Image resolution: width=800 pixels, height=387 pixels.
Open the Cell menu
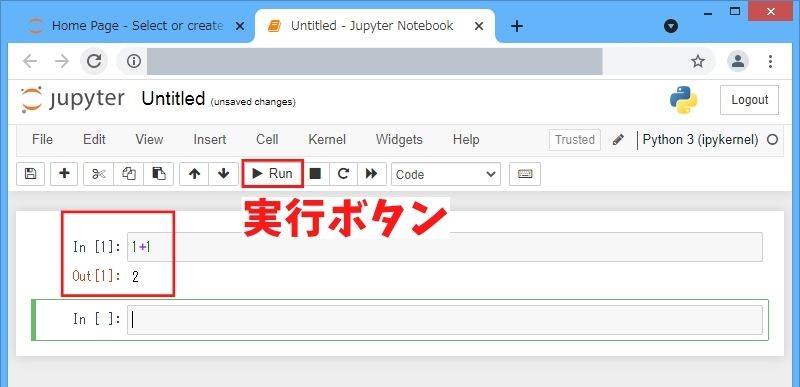(x=267, y=140)
